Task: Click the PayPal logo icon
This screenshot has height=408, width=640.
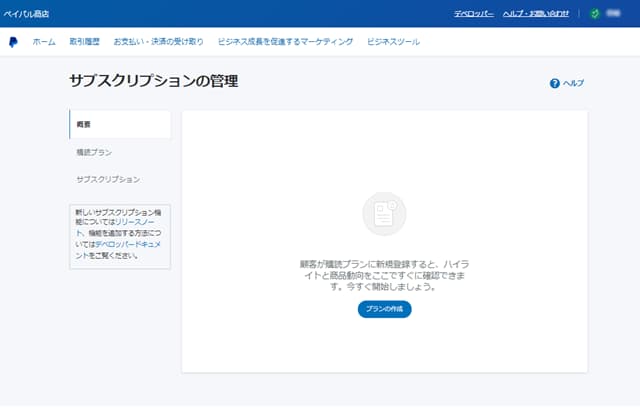Action: pyautogui.click(x=13, y=42)
